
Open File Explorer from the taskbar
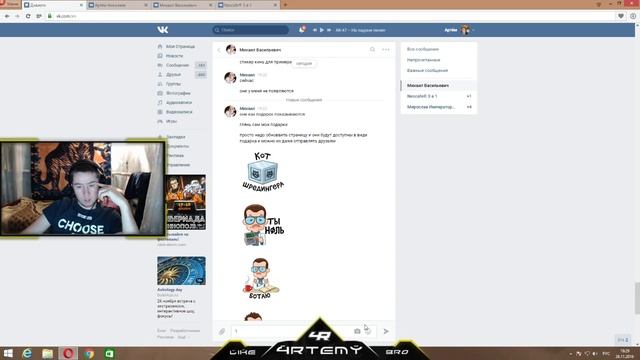pos(48,353)
